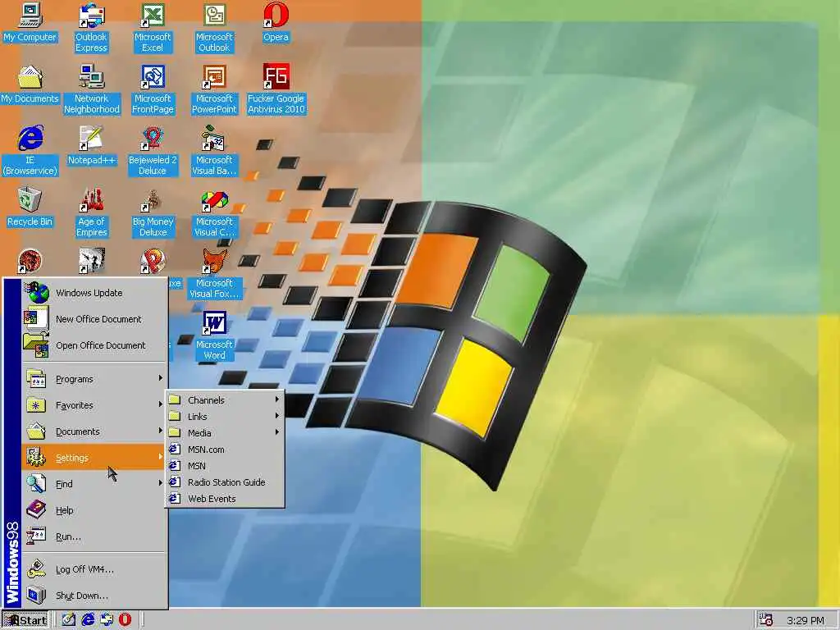Select the letter P game shortcut icon
This screenshot has height=630, width=840.
click(153, 262)
